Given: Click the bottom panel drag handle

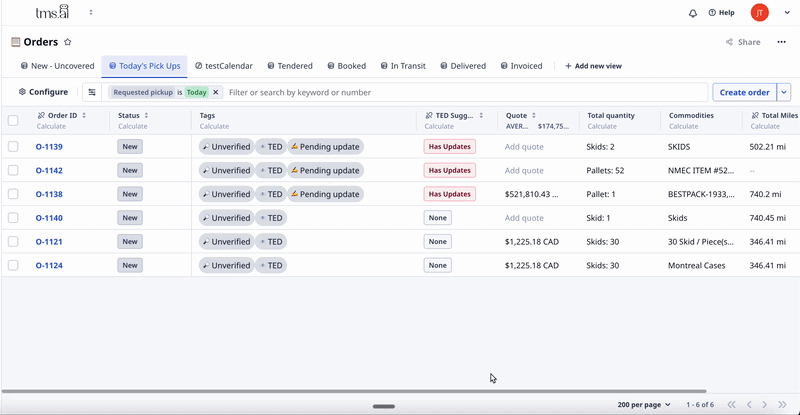Looking at the screenshot, I should click(x=384, y=406).
